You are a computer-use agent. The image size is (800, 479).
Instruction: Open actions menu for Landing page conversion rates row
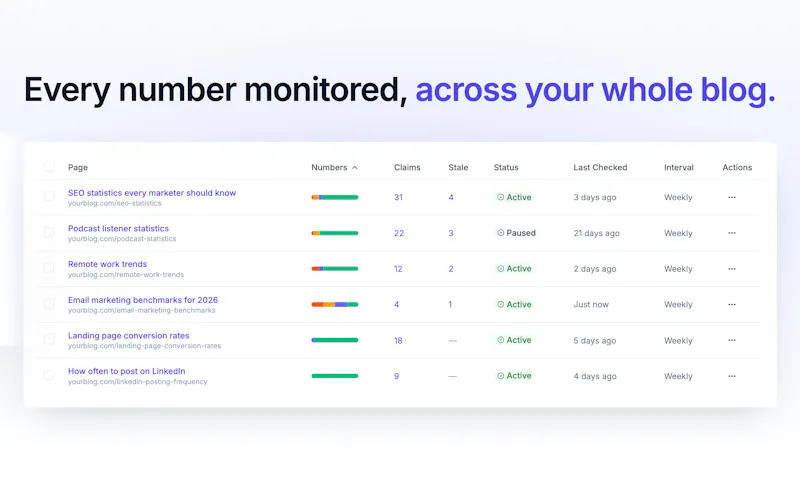732,340
